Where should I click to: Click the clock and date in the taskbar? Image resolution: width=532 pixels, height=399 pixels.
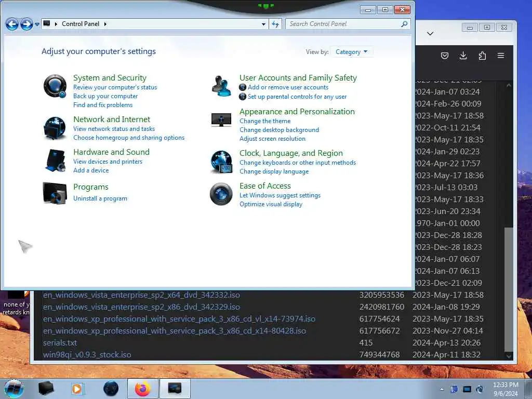[x=506, y=389]
